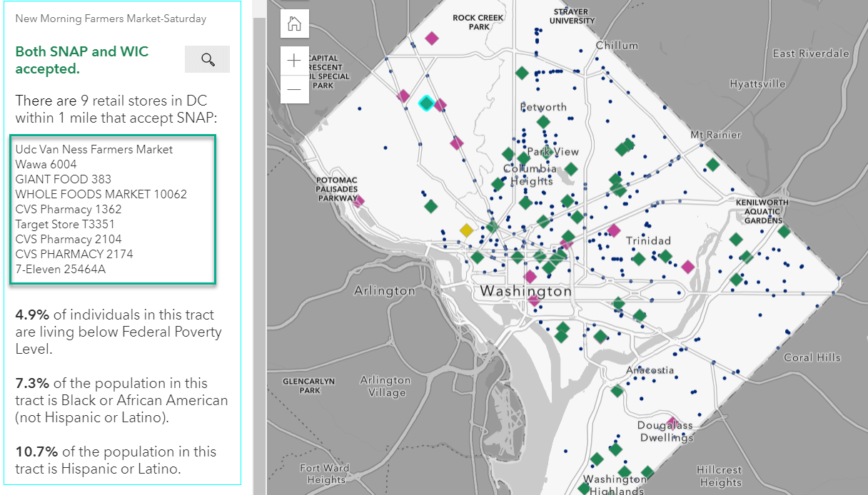Click the pink diamond near Douglass Dwellings
This screenshot has width=868, height=495.
(672, 422)
